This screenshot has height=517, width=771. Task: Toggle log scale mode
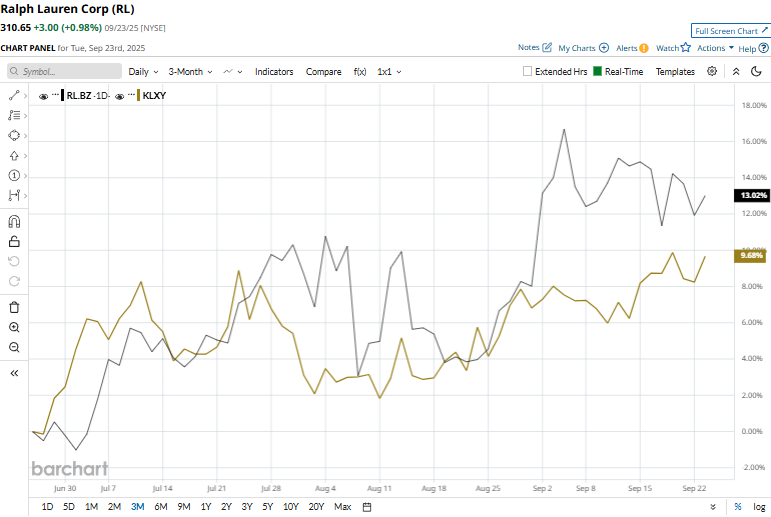tap(759, 507)
